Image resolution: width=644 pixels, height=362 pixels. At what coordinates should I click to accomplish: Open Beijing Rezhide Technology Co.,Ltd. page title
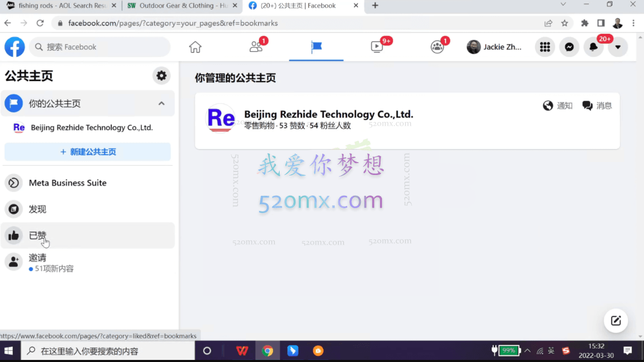328,114
